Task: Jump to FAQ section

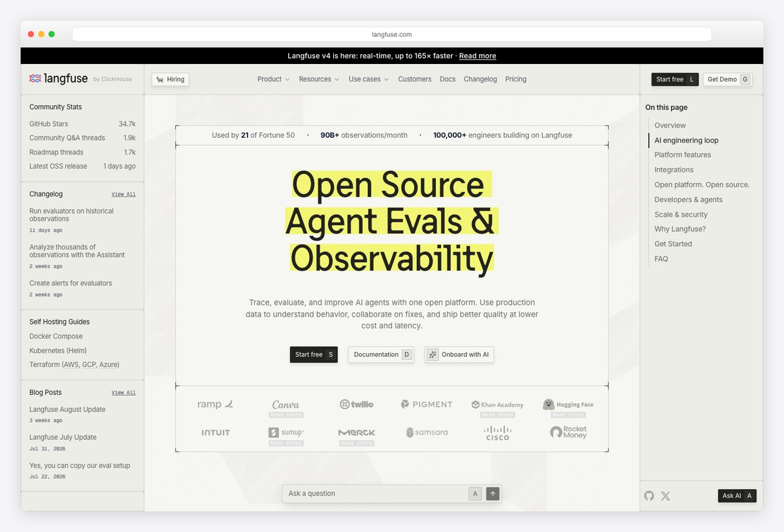Action: click(x=661, y=259)
